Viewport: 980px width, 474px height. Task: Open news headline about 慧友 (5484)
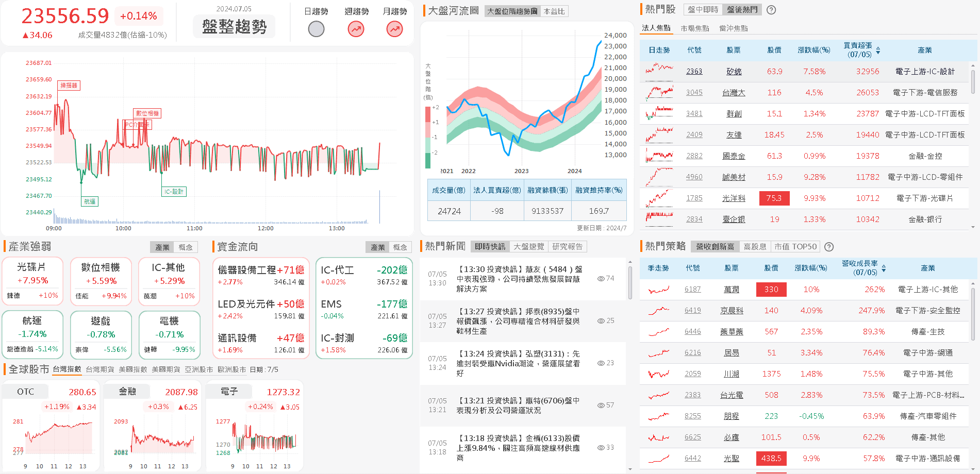(x=519, y=279)
